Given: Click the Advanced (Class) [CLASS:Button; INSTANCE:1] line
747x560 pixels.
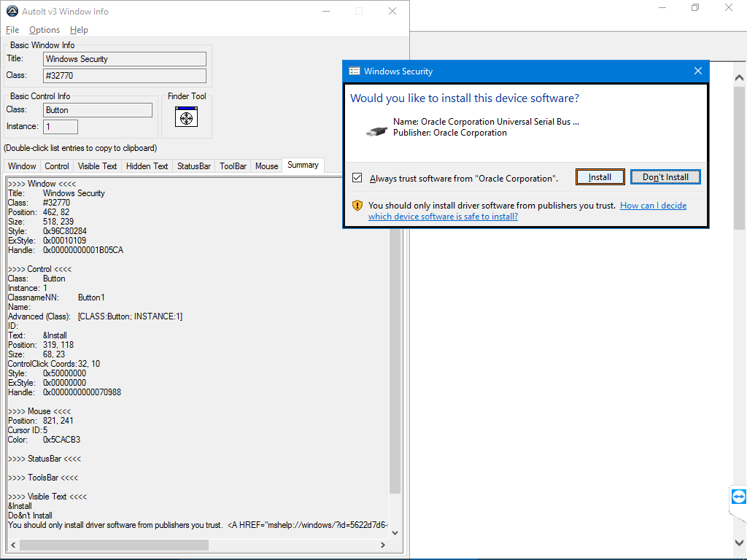Looking at the screenshot, I should point(96,316).
